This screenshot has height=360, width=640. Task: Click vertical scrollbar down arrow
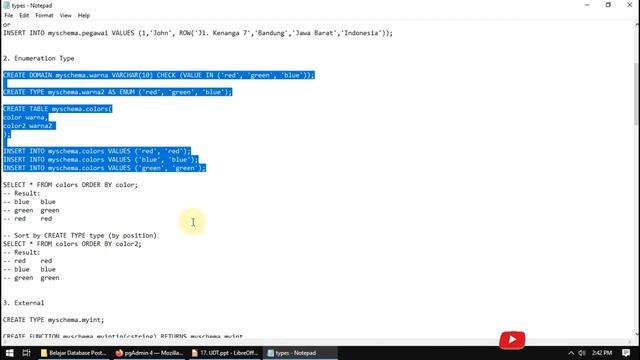pyautogui.click(x=636, y=334)
